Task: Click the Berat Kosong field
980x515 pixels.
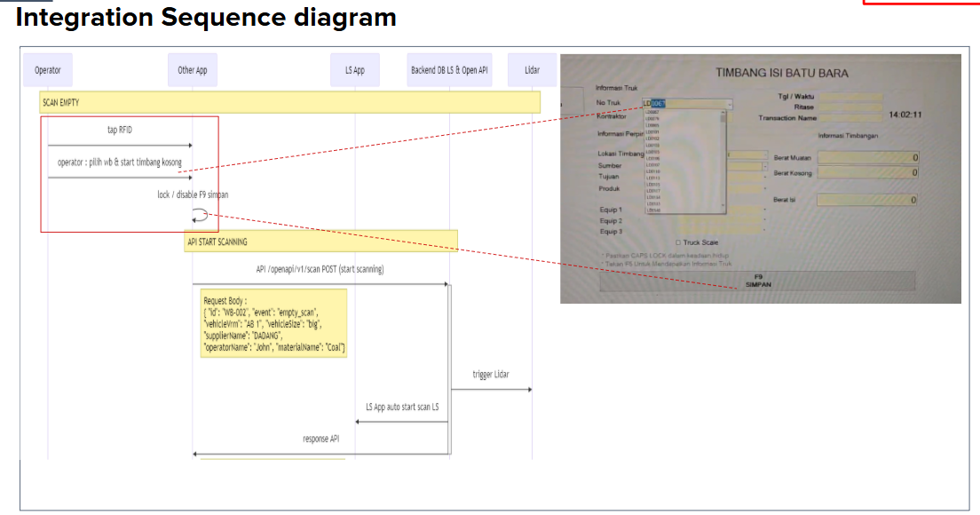Action: point(867,173)
